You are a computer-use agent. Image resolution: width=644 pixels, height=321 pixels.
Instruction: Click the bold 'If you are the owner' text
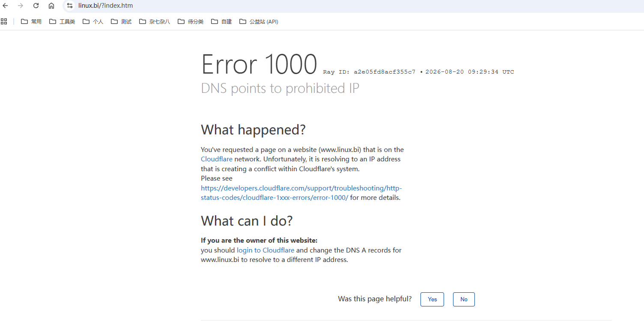tap(259, 241)
